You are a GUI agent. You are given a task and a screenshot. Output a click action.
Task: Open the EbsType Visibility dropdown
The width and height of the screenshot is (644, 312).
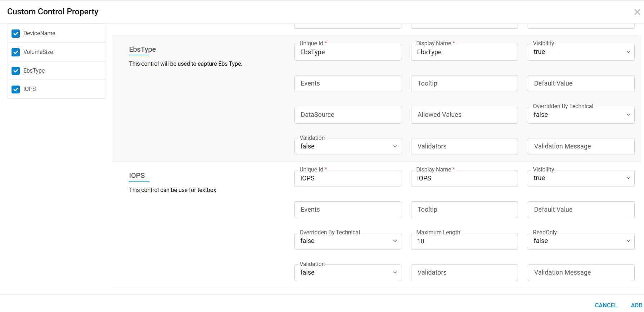(581, 52)
